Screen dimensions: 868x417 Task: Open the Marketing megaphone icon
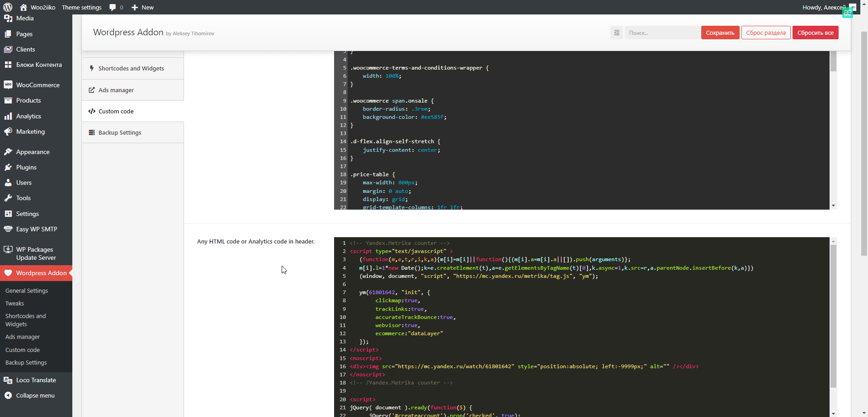coord(8,131)
